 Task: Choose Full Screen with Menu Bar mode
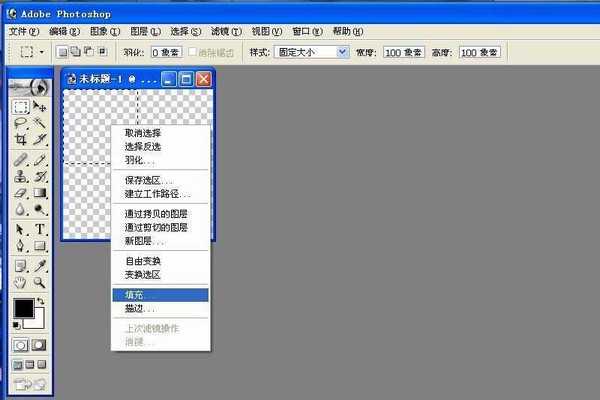(x=30, y=365)
